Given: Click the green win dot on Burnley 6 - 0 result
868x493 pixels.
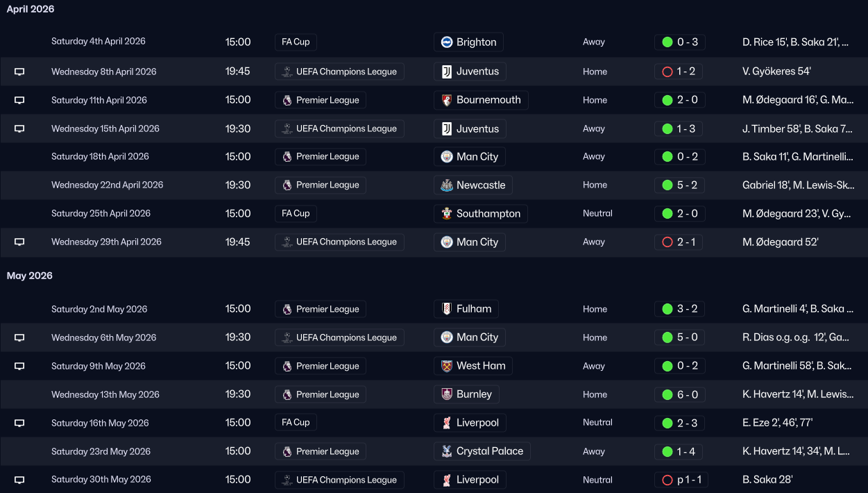Looking at the screenshot, I should click(667, 394).
